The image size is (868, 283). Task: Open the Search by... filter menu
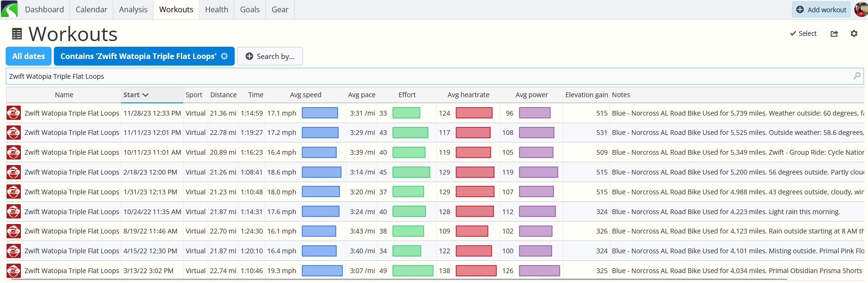[x=270, y=56]
